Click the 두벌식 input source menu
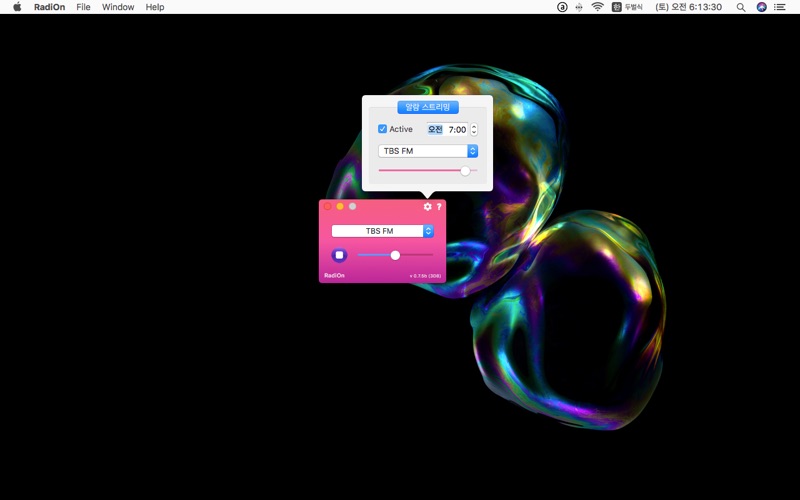The image size is (800, 500). click(628, 7)
